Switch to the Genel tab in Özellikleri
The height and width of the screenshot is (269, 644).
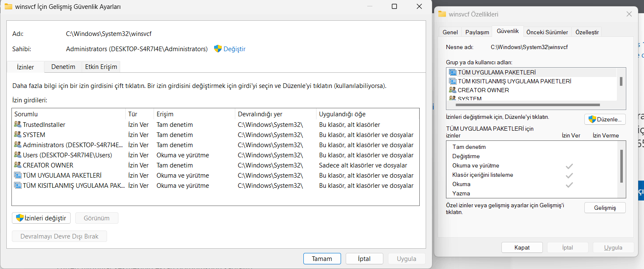point(450,32)
